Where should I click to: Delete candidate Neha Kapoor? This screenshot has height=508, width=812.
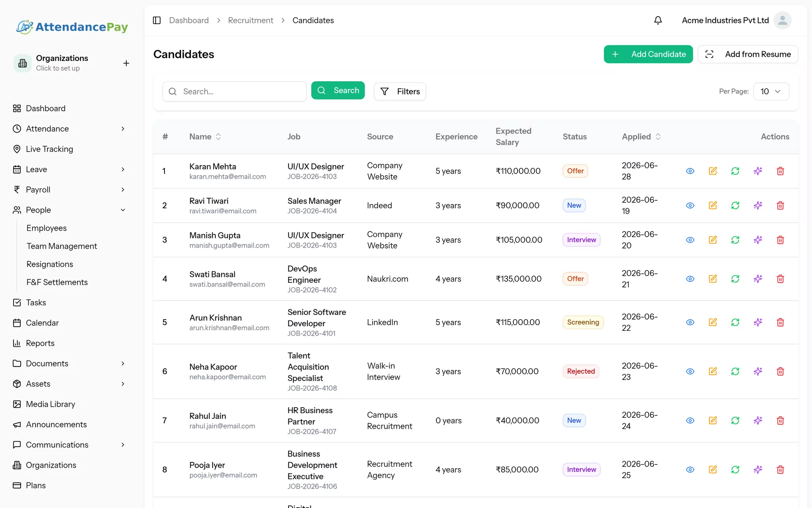tap(781, 371)
